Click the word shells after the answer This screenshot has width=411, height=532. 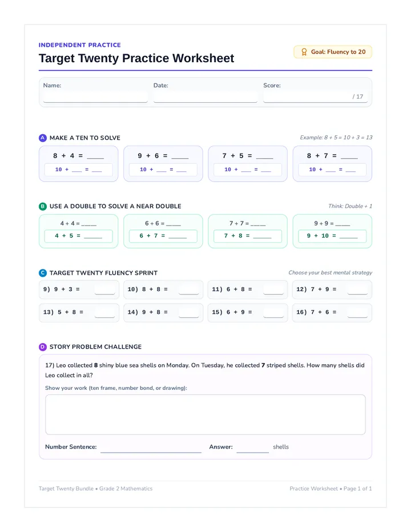coord(281,447)
